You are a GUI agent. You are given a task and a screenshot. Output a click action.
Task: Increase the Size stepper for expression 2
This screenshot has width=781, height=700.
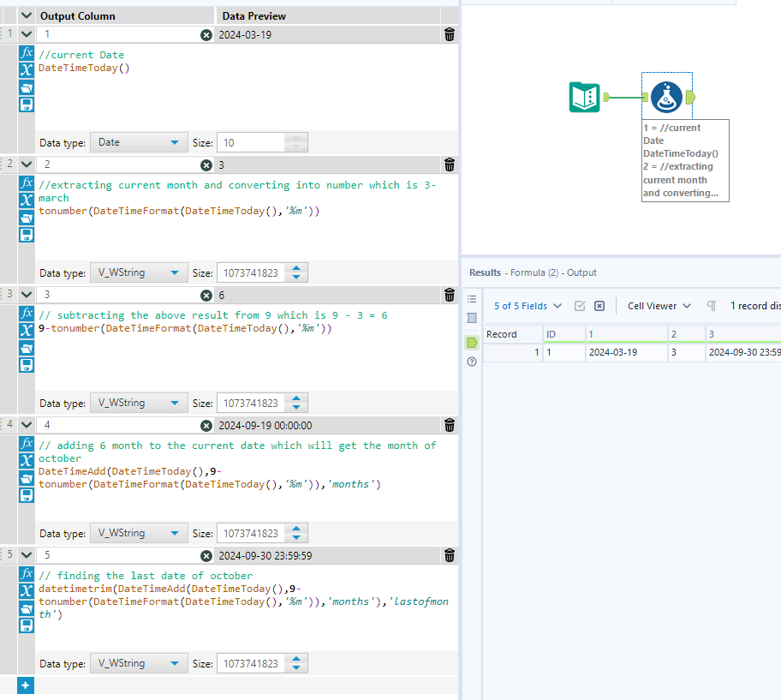[297, 268]
